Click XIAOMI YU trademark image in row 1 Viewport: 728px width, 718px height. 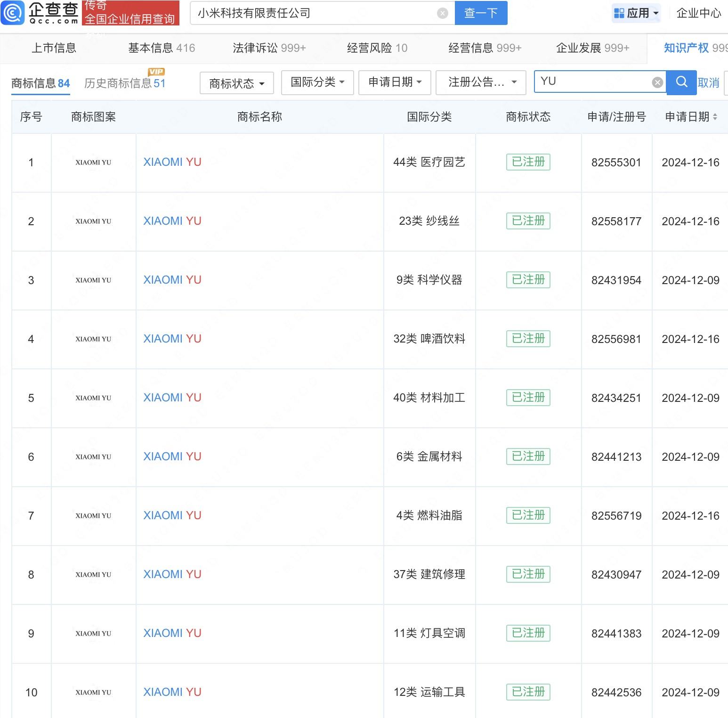93,163
